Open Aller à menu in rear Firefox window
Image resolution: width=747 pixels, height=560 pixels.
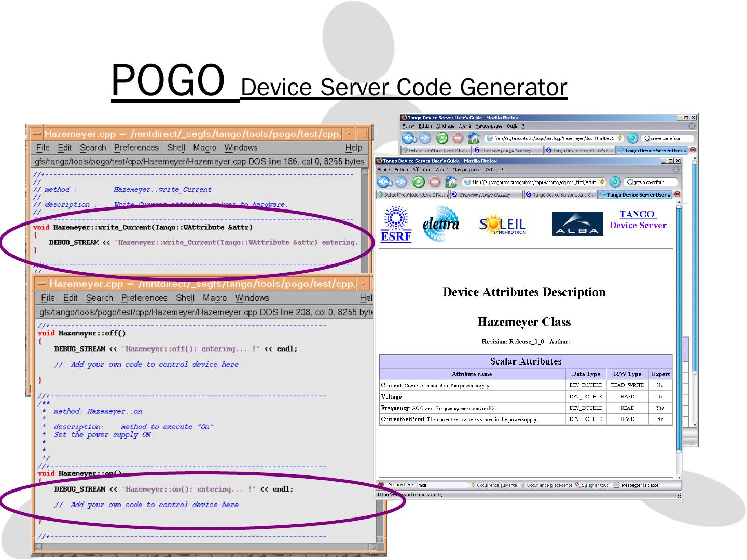point(465,126)
